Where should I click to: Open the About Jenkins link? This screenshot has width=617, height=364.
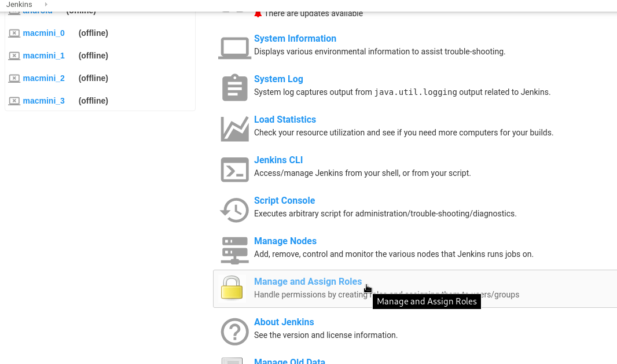(x=284, y=322)
